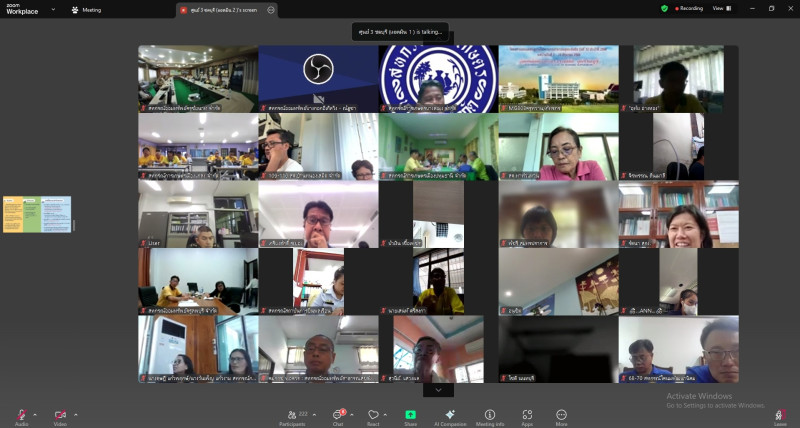The height and width of the screenshot is (428, 800).
Task: Select the OBS logo participant tile
Action: tap(318, 79)
